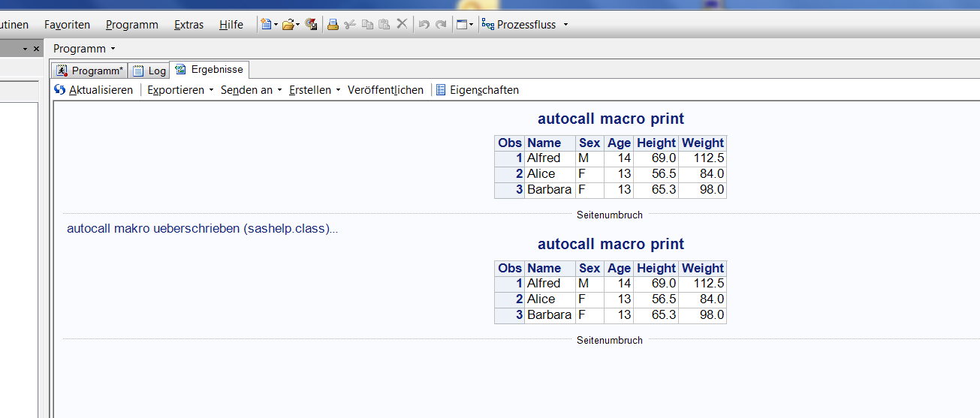Screen dimensions: 980x418
Task: Click Alice in the first table
Action: (x=541, y=174)
